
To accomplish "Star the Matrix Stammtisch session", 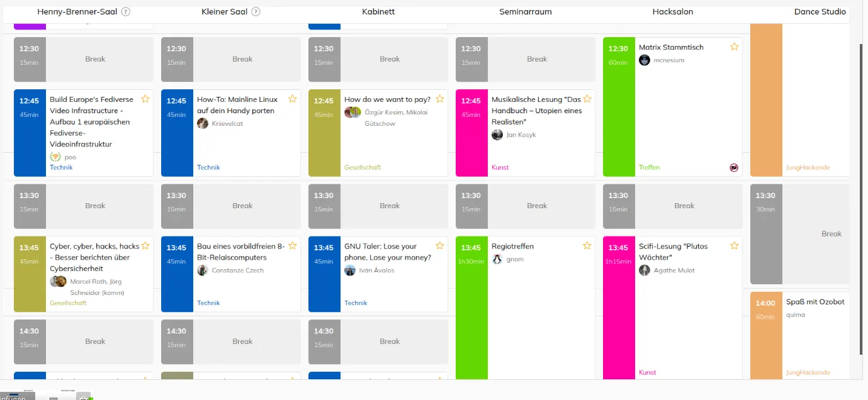I will [x=734, y=47].
